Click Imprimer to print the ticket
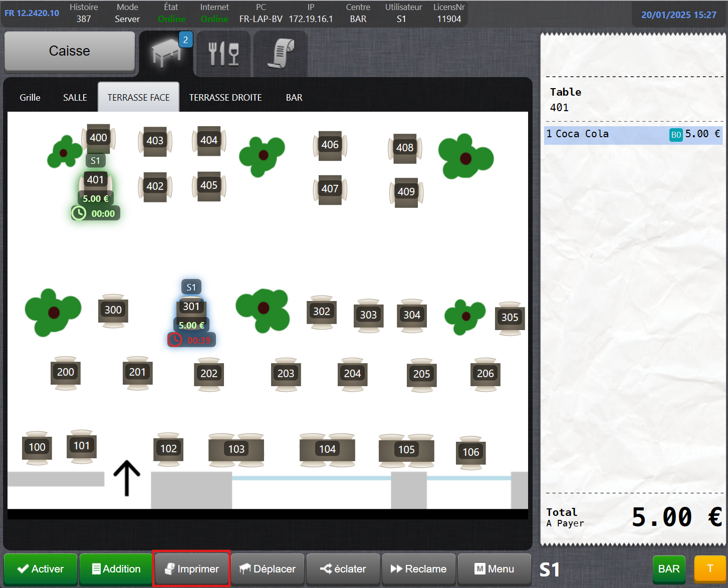The image size is (728, 588). pos(191,569)
